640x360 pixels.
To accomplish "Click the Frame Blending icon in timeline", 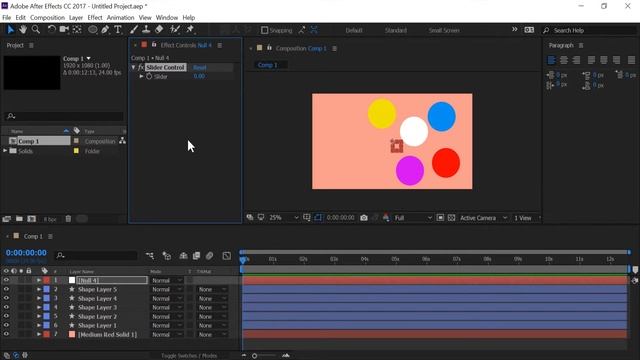I will point(196,256).
